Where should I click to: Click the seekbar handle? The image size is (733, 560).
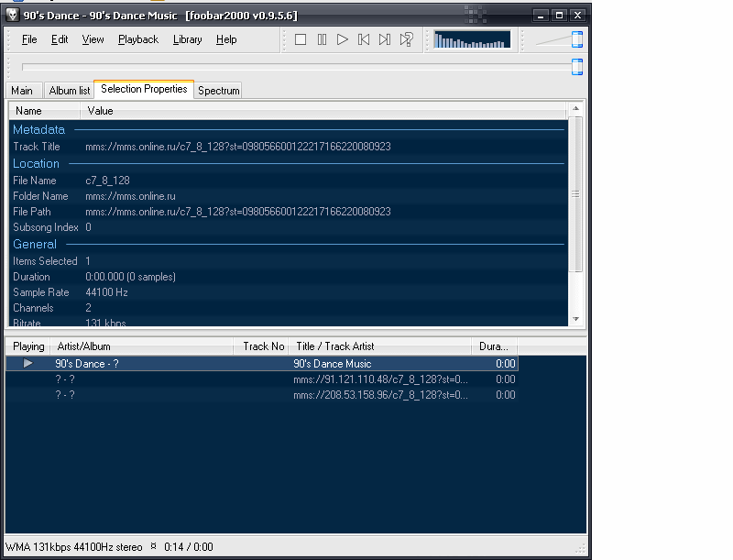pos(577,67)
